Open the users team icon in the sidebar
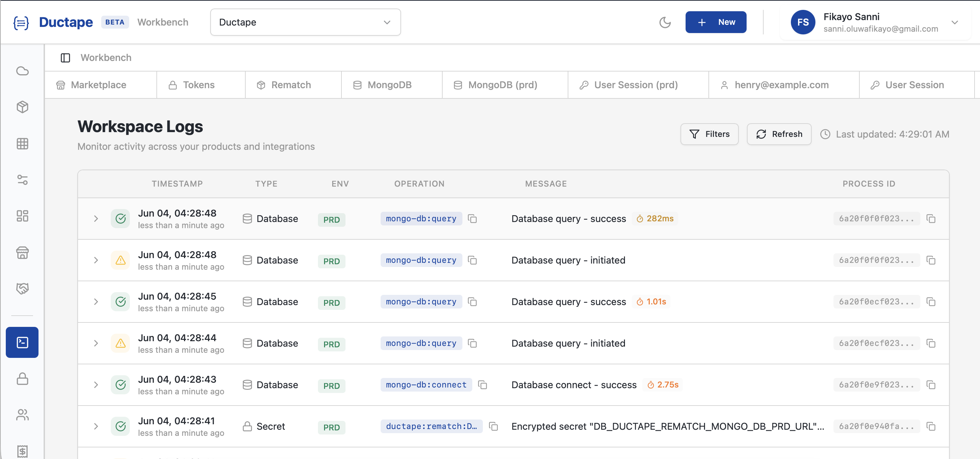 point(22,415)
